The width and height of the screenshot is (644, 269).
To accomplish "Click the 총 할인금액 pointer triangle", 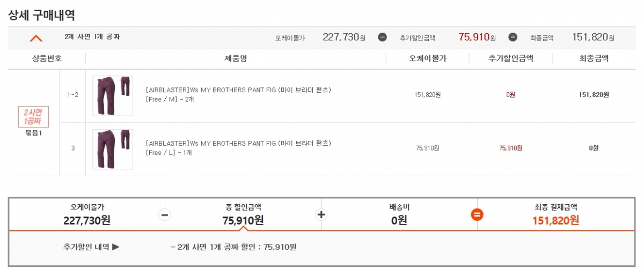I will click(x=243, y=228).
